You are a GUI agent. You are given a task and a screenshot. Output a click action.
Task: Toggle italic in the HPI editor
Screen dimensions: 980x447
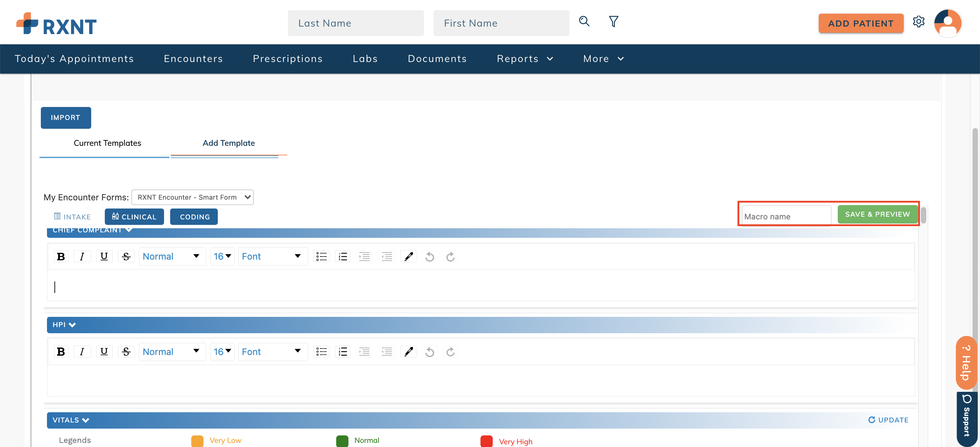(x=82, y=351)
